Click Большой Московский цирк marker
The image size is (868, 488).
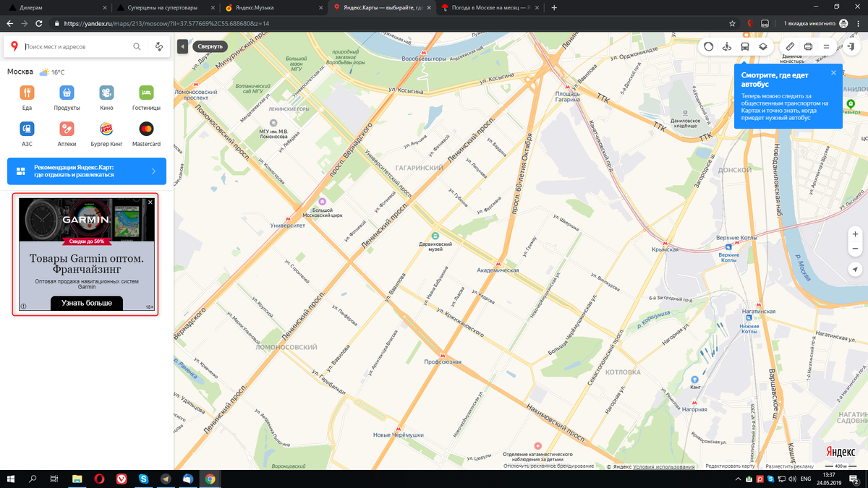(323, 201)
